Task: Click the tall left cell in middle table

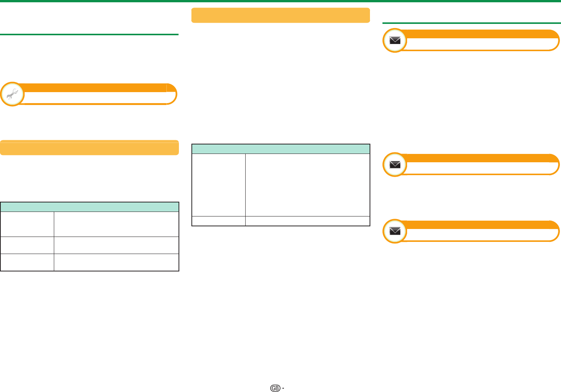Action: (x=219, y=185)
